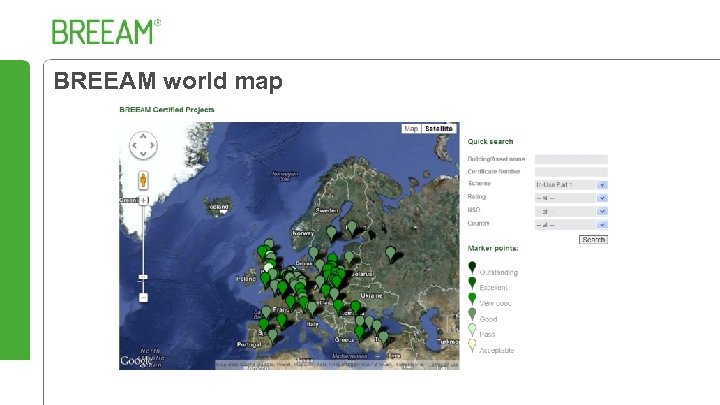The height and width of the screenshot is (405, 720).
Task: Open the project marker in Finland
Action: [352, 227]
